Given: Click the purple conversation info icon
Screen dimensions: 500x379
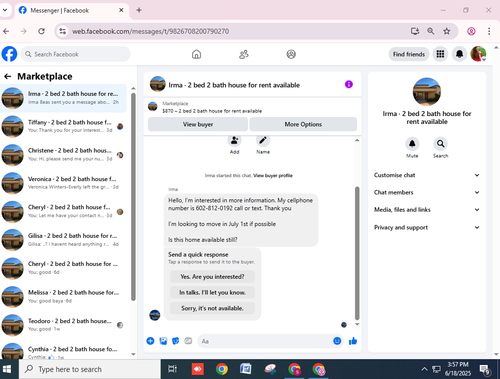Looking at the screenshot, I should click(349, 84).
